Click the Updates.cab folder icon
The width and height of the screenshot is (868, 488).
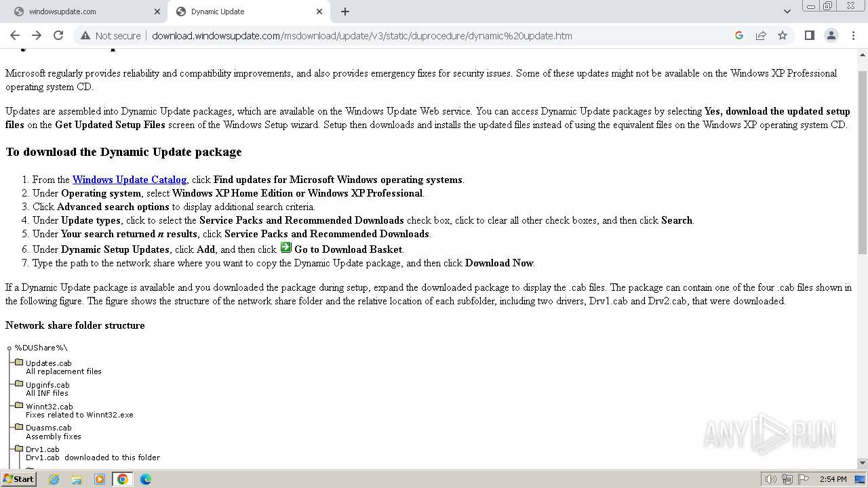pyautogui.click(x=19, y=363)
